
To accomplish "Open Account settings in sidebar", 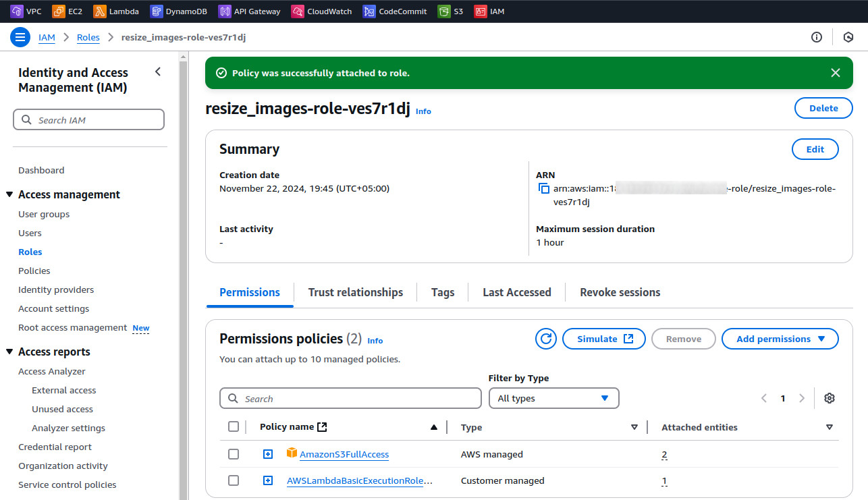I will (53, 308).
